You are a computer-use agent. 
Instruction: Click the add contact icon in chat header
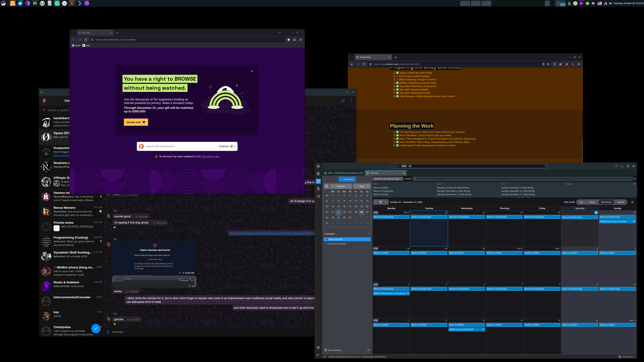tap(343, 101)
